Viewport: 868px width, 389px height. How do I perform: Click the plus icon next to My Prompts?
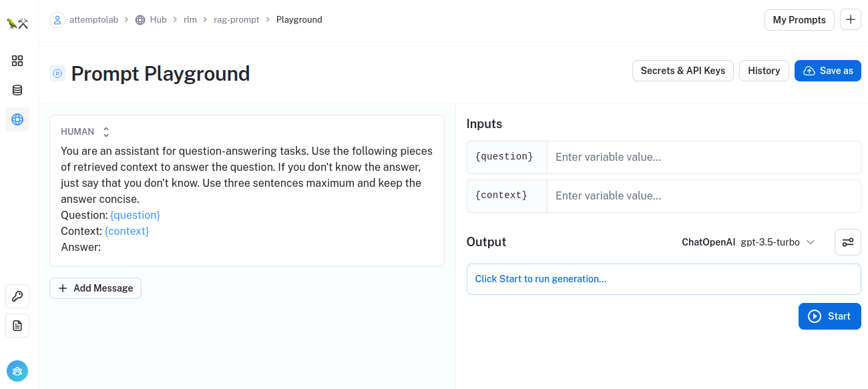(850, 20)
